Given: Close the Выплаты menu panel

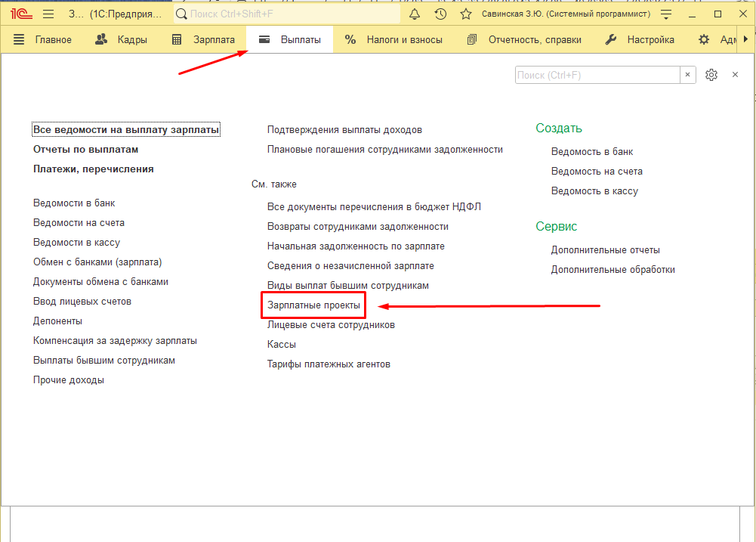Looking at the screenshot, I should click(735, 75).
